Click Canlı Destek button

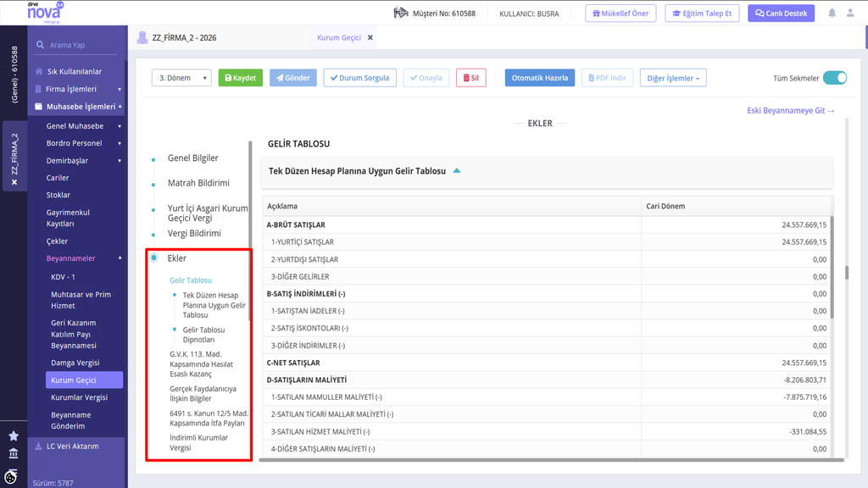coord(781,14)
